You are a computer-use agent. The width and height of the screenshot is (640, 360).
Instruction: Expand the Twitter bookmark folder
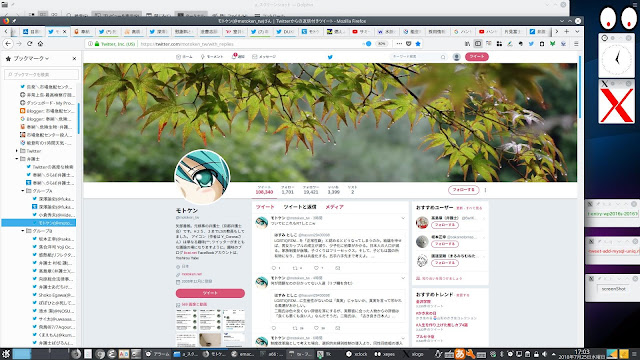(x=17, y=151)
